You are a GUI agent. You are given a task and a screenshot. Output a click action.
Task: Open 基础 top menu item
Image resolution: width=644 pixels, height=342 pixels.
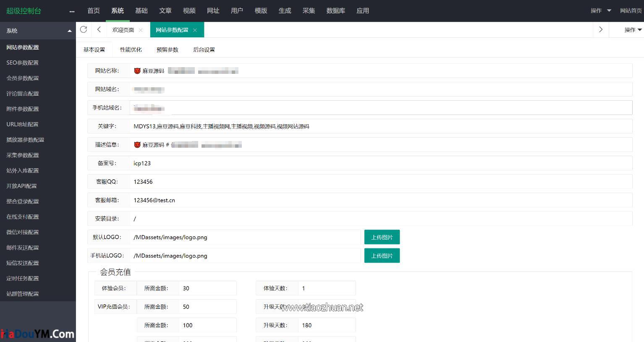click(141, 10)
